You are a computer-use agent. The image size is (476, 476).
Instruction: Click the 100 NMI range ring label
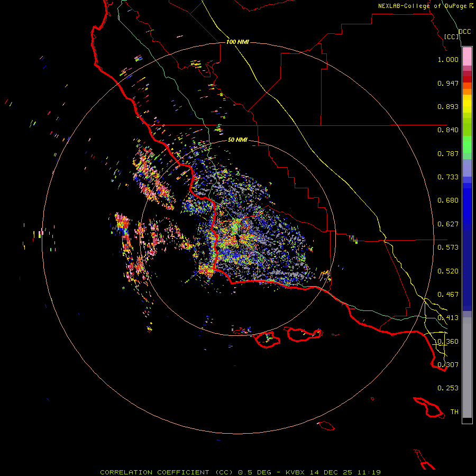(237, 42)
